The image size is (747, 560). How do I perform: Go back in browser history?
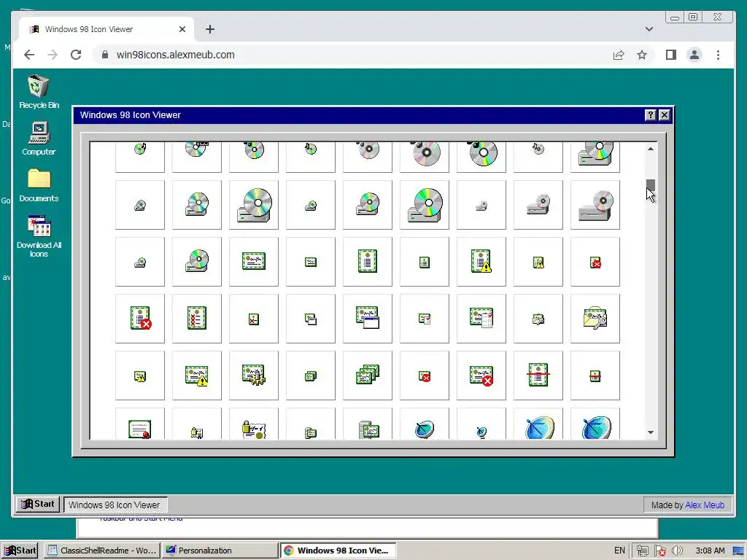pyautogui.click(x=29, y=55)
